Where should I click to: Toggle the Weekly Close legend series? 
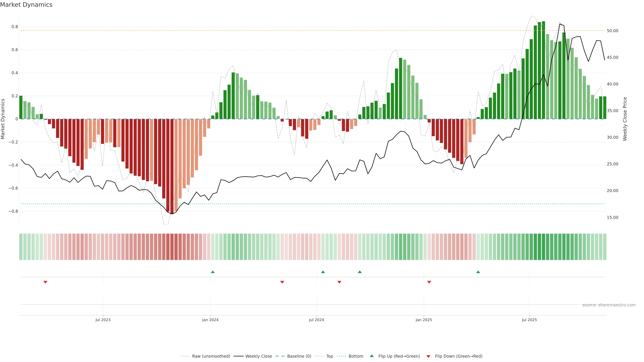coord(258,356)
